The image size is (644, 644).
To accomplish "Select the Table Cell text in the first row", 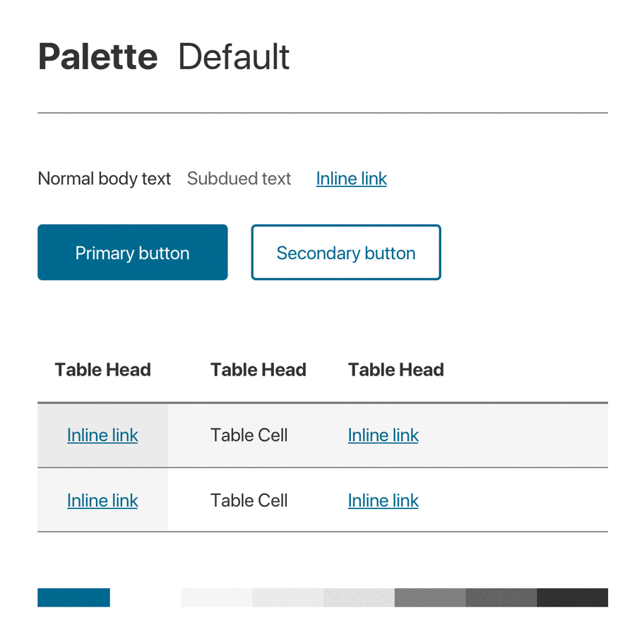I will (x=249, y=435).
